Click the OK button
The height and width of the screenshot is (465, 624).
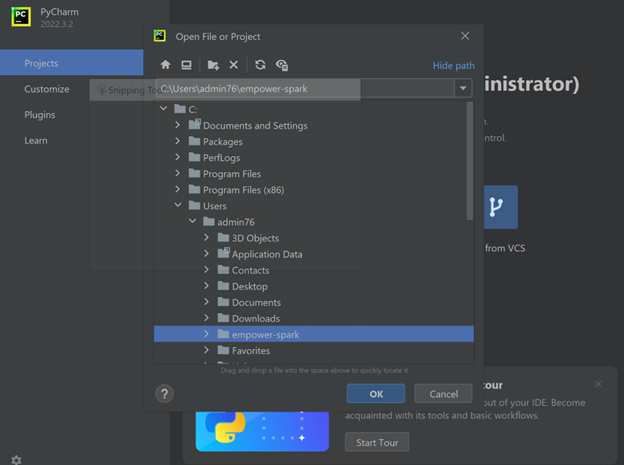[376, 394]
